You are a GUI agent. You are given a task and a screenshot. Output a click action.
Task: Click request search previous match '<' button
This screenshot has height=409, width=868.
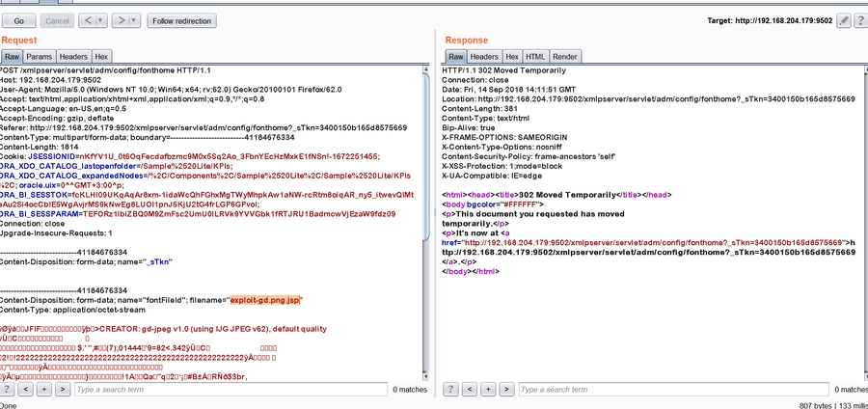(26, 389)
